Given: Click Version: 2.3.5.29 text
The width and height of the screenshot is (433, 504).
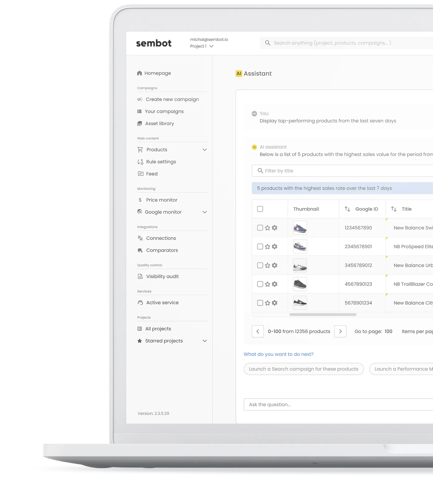Looking at the screenshot, I should coord(153,413).
